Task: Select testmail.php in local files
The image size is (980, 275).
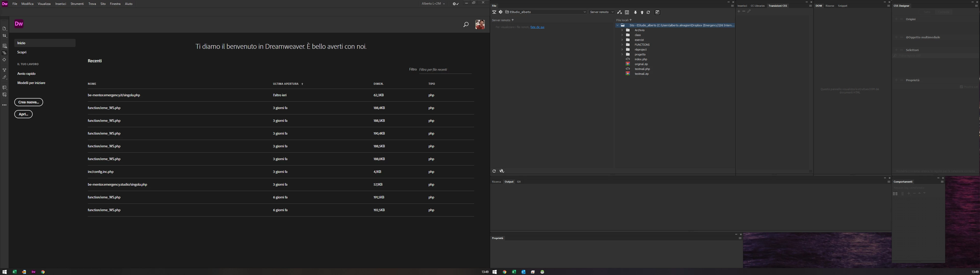Action: point(642,69)
